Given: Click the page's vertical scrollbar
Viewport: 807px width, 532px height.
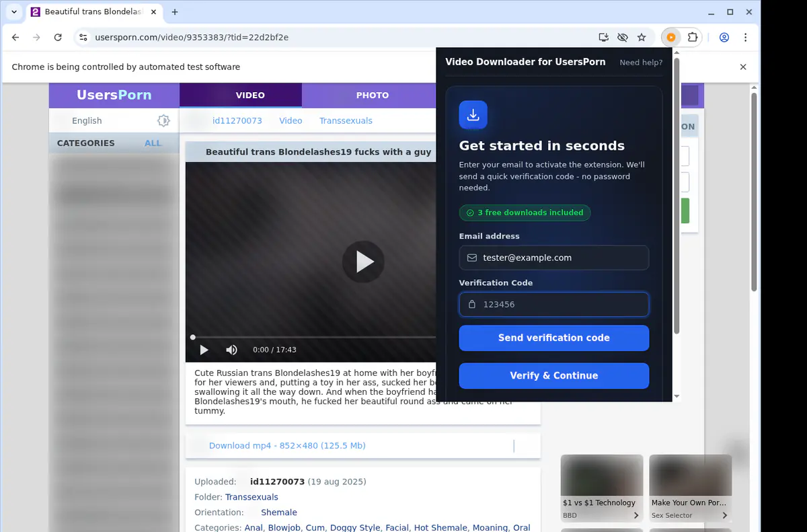Looking at the screenshot, I should pyautogui.click(x=754, y=192).
